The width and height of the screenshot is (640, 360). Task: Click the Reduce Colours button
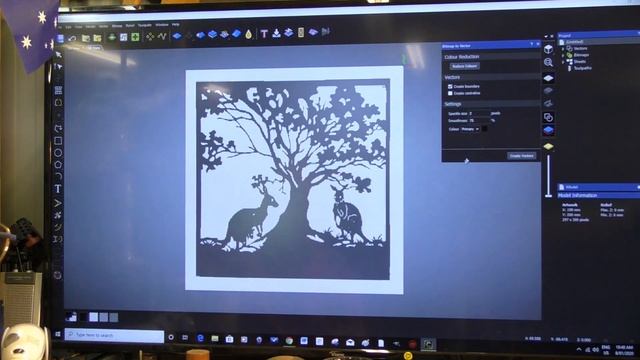(465, 67)
